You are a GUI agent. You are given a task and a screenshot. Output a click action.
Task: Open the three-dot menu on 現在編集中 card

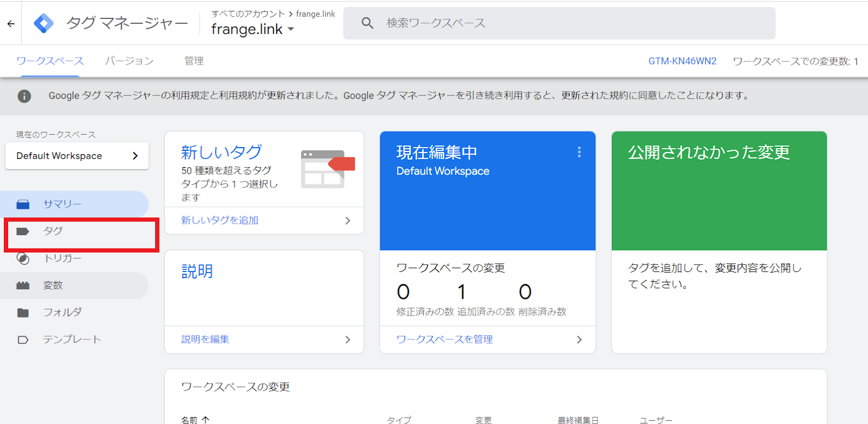coord(579,152)
